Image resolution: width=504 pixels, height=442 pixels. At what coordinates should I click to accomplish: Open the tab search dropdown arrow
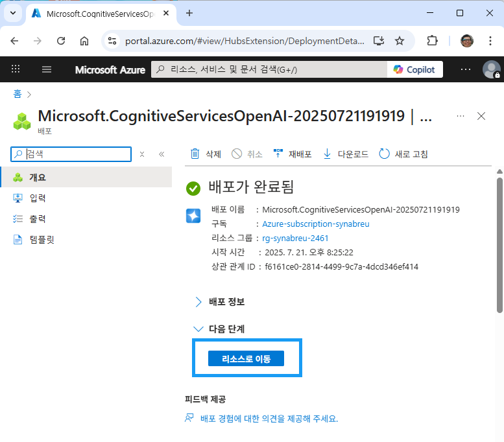(13, 13)
